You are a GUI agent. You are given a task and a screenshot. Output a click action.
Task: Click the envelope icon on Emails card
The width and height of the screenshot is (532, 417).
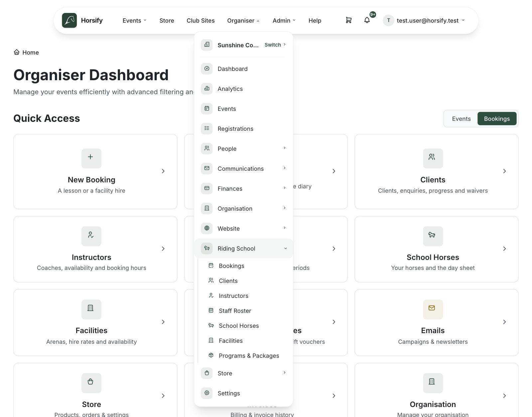coord(432,308)
